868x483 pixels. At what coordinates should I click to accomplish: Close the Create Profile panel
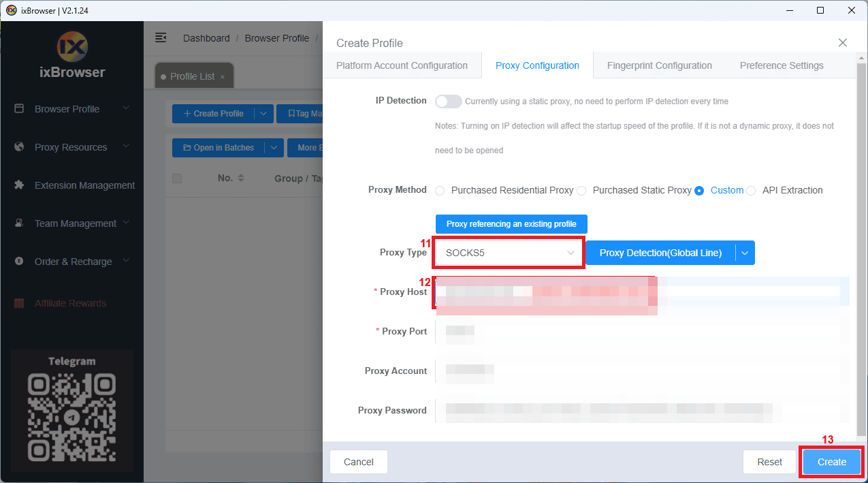(843, 42)
